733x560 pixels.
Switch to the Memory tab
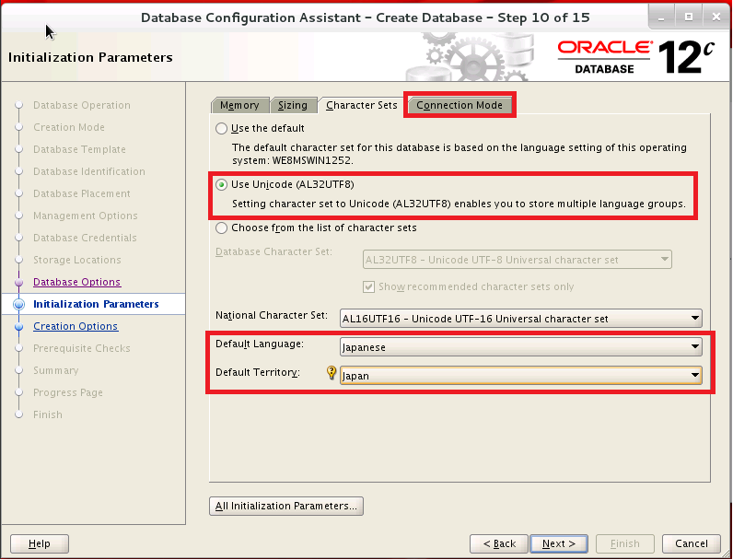pyautogui.click(x=239, y=105)
